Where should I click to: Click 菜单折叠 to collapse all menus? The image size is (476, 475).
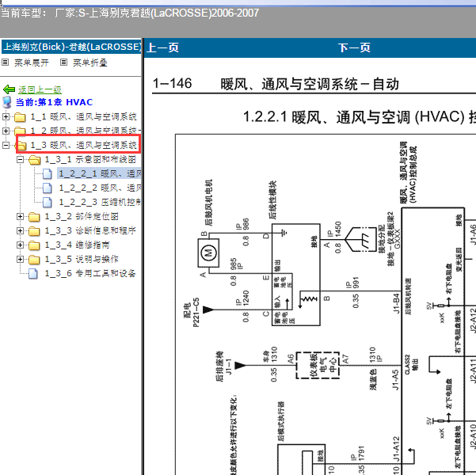90,63
